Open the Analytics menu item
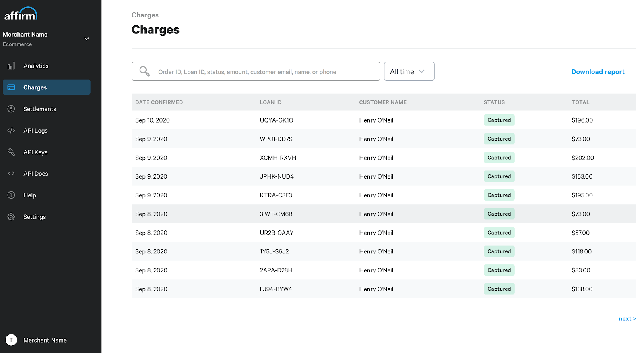The image size is (644, 353). [x=36, y=66]
